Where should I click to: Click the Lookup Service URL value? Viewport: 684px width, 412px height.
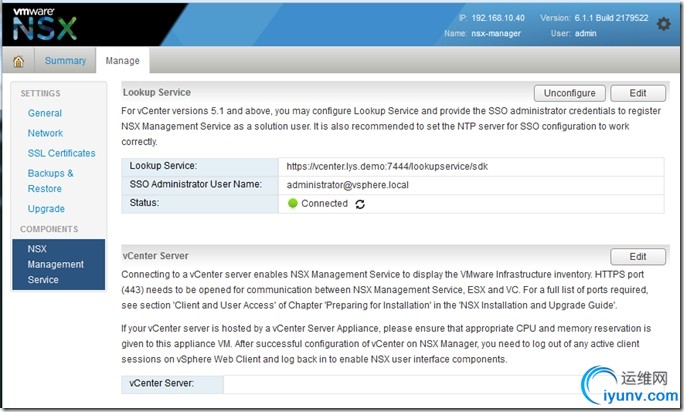pos(387,166)
